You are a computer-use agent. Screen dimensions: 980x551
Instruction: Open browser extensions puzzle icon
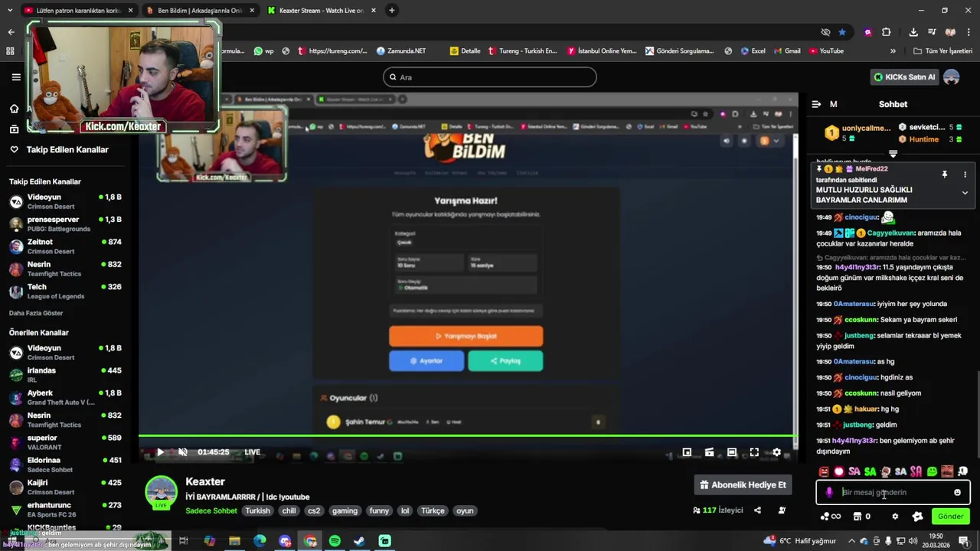(887, 32)
